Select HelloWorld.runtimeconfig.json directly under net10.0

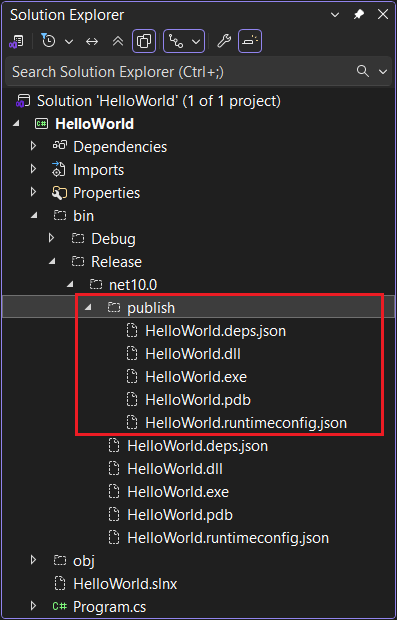[x=228, y=538]
